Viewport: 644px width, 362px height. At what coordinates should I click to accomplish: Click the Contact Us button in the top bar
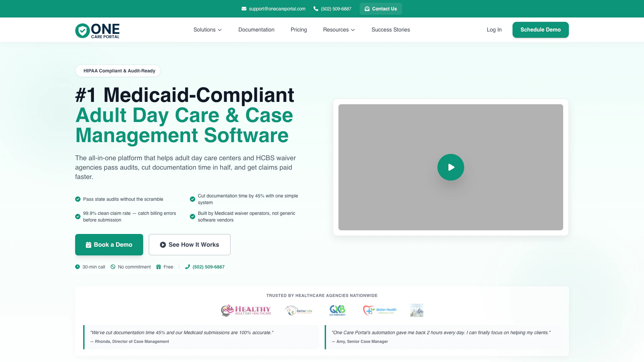coord(381,9)
